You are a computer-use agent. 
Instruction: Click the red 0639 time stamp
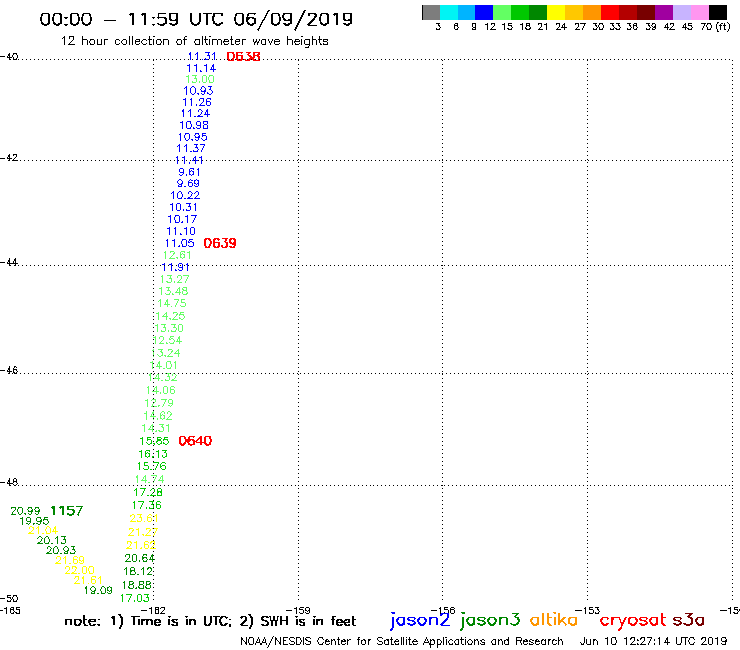click(x=220, y=243)
